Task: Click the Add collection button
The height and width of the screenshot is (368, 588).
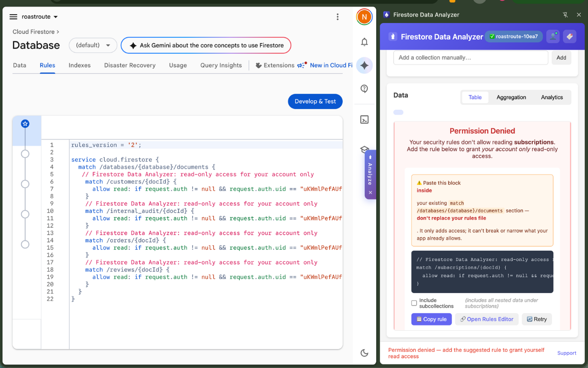Action: [561, 57]
